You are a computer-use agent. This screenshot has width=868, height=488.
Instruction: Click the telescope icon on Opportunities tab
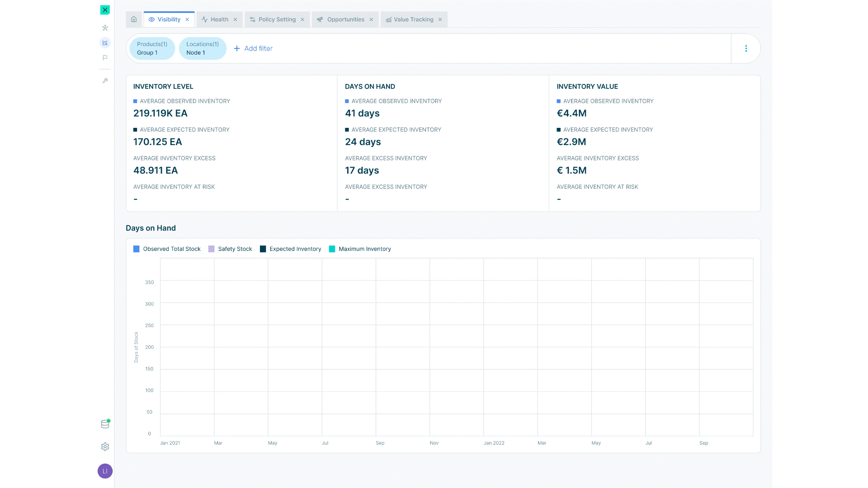tap(320, 19)
